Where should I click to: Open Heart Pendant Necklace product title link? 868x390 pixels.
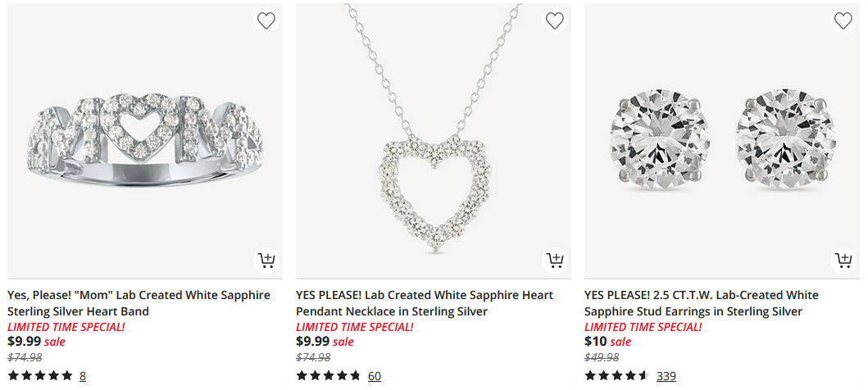pyautogui.click(x=424, y=303)
